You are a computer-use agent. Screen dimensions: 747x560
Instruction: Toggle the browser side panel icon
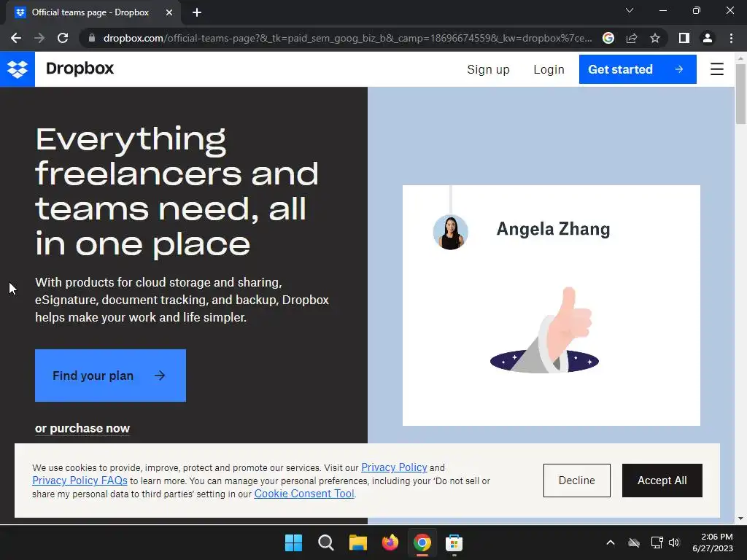pyautogui.click(x=684, y=38)
